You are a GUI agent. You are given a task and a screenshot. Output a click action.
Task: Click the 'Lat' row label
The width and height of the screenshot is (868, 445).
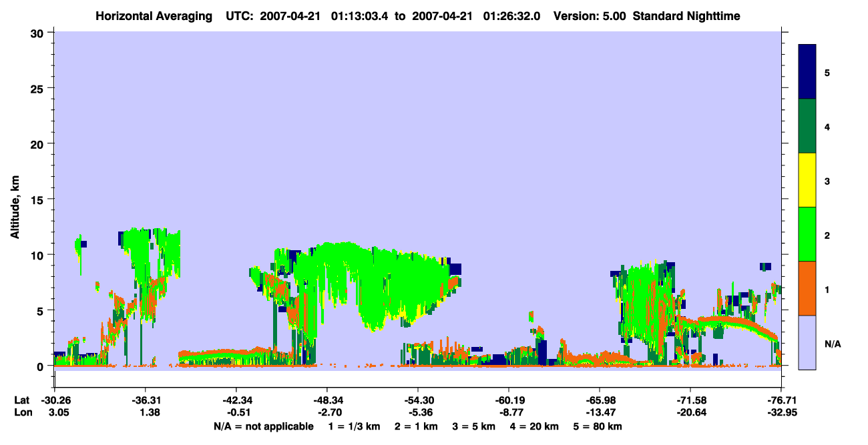[x=21, y=400]
